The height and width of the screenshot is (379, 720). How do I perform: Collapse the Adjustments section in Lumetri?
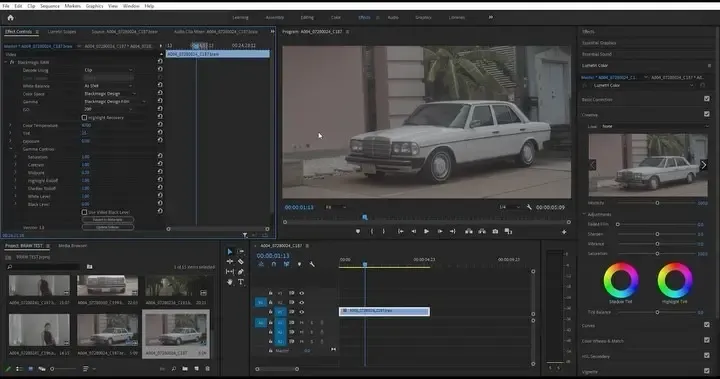584,215
